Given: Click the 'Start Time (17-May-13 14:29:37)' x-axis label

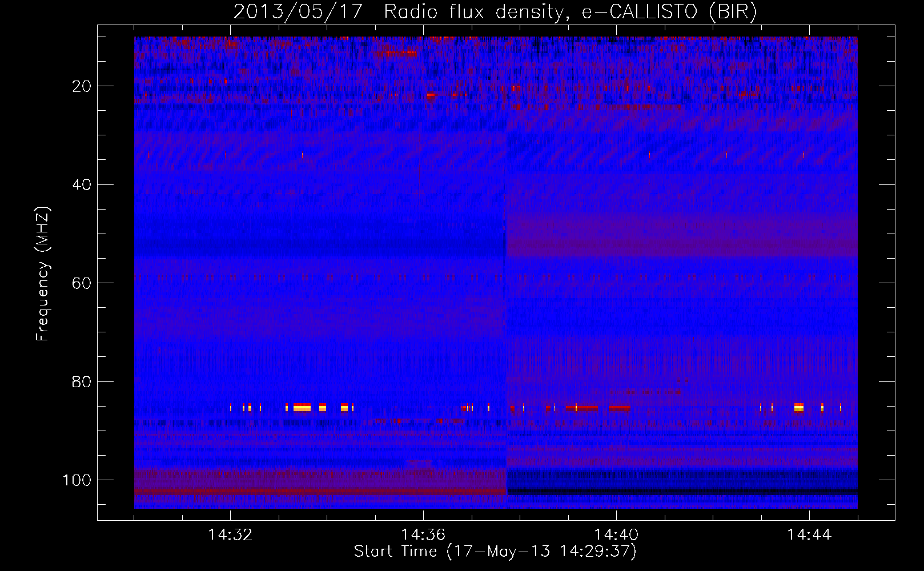Looking at the screenshot, I should tap(495, 552).
